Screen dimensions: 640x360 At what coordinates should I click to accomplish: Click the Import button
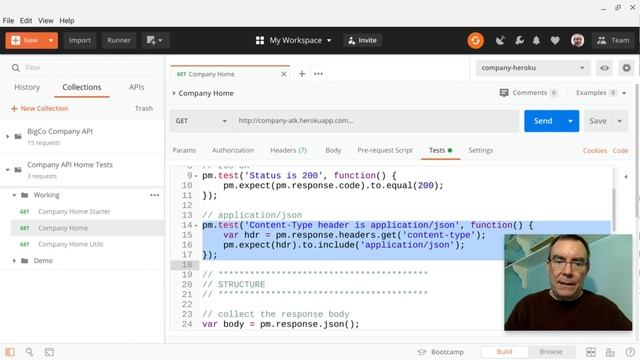80,40
